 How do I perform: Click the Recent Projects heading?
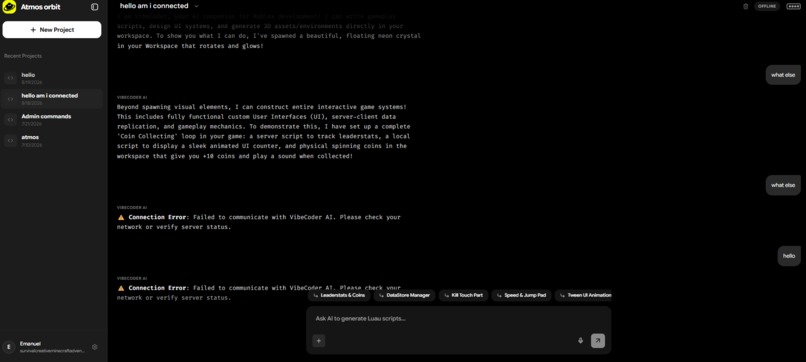(x=23, y=56)
